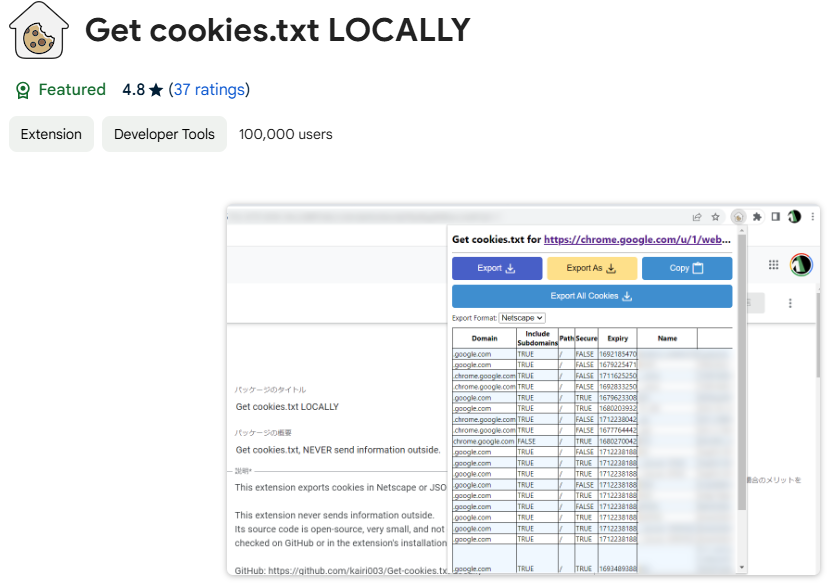Open the Extensions puzzle piece menu
Viewport: 830px width, 583px height.
[757, 216]
